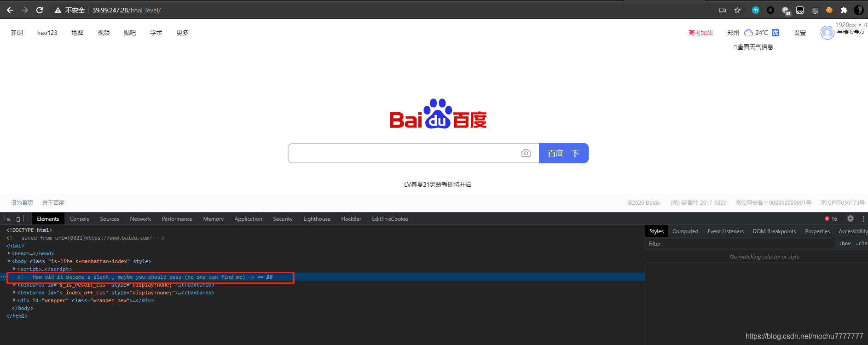Click the device-cast icon in the address bar
868x345 pixels.
723,10
